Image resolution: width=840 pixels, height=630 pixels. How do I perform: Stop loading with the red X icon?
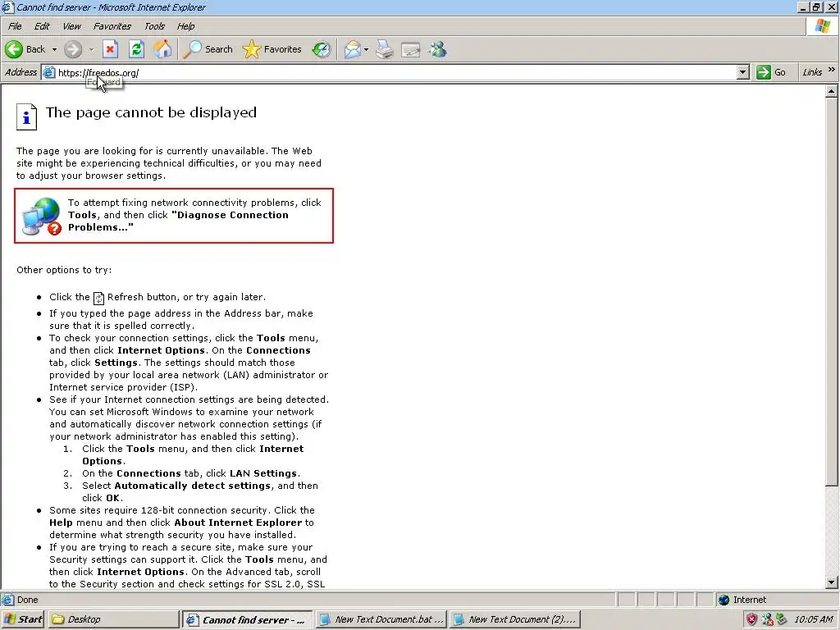[111, 49]
